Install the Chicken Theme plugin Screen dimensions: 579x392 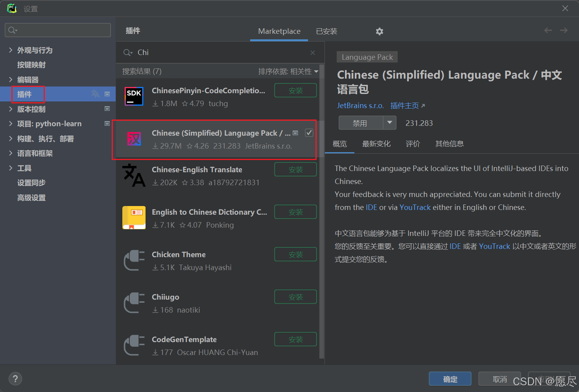coord(295,254)
